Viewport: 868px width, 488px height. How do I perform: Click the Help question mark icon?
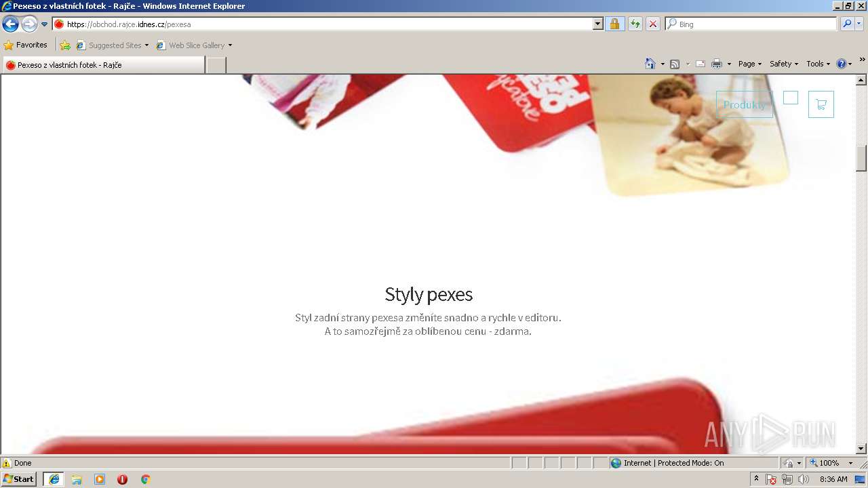click(x=842, y=64)
